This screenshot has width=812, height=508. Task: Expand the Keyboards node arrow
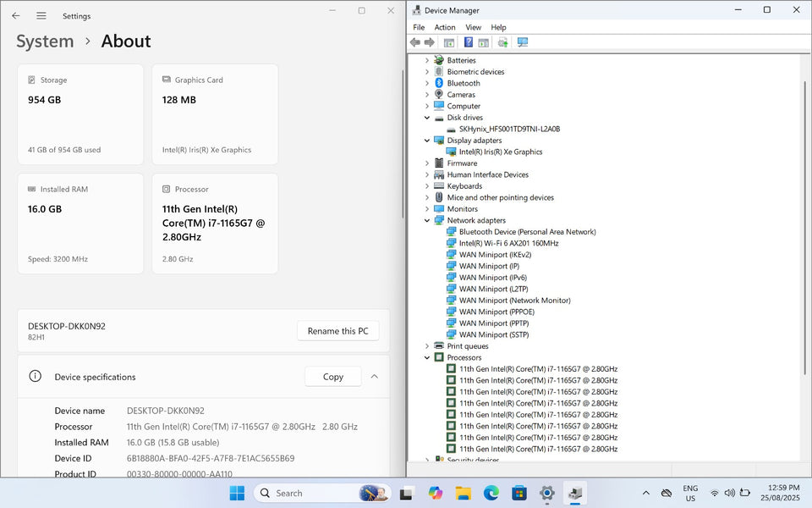pos(426,186)
